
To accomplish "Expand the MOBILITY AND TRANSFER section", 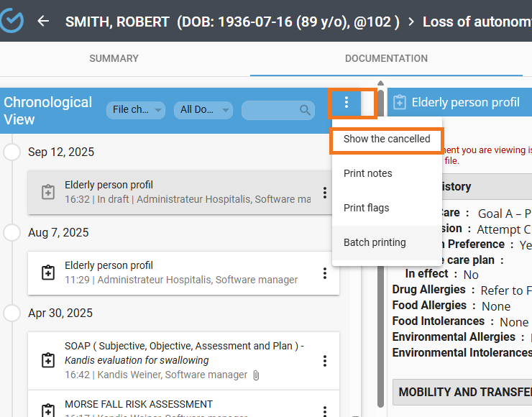I will (x=464, y=392).
